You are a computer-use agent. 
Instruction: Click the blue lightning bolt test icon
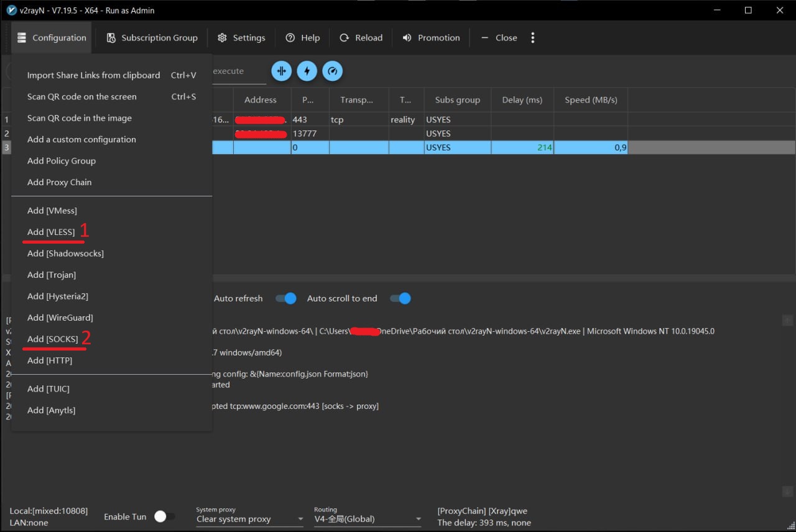click(307, 71)
